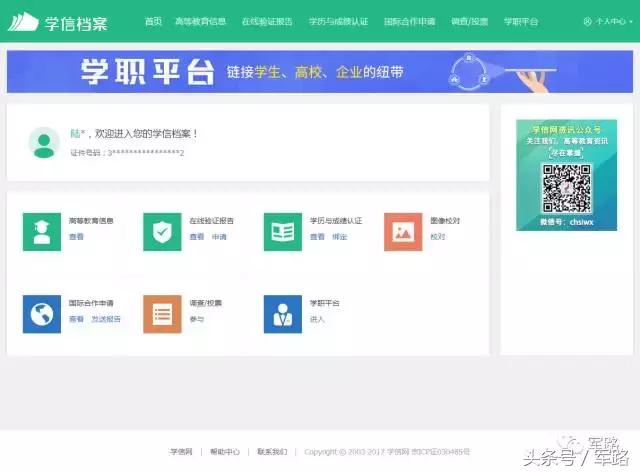Expand the 个人中心 dropdown arrow
The height and width of the screenshot is (473, 640).
(x=631, y=22)
